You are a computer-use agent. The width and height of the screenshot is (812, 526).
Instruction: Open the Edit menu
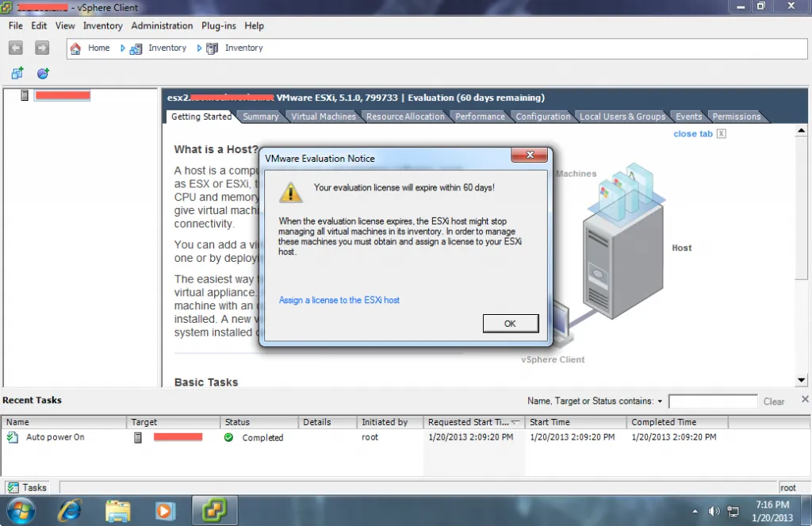(x=39, y=26)
